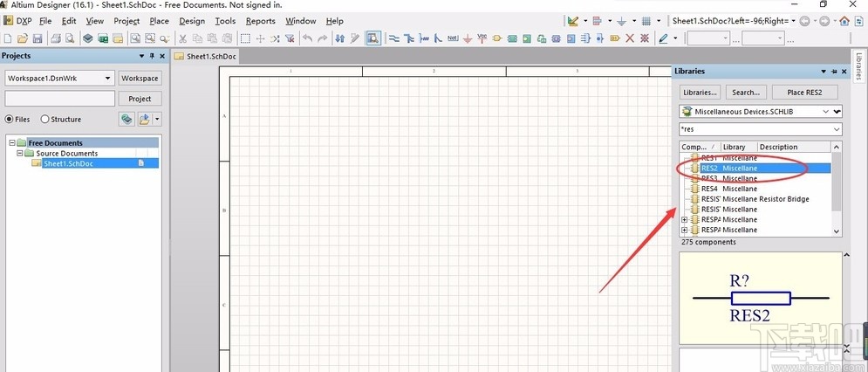Collapse the Source Documents tree node

click(20, 153)
